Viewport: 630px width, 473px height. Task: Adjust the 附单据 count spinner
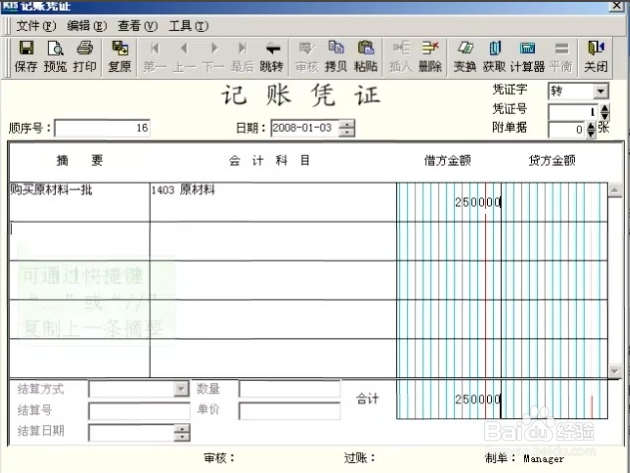[x=591, y=129]
